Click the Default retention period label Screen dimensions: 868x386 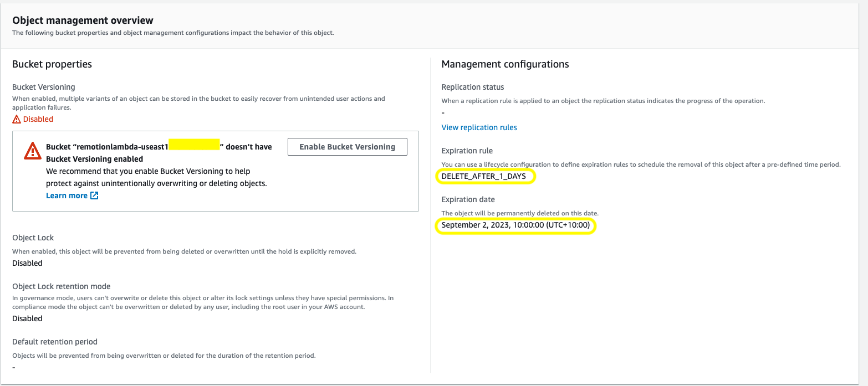pyautogui.click(x=55, y=342)
